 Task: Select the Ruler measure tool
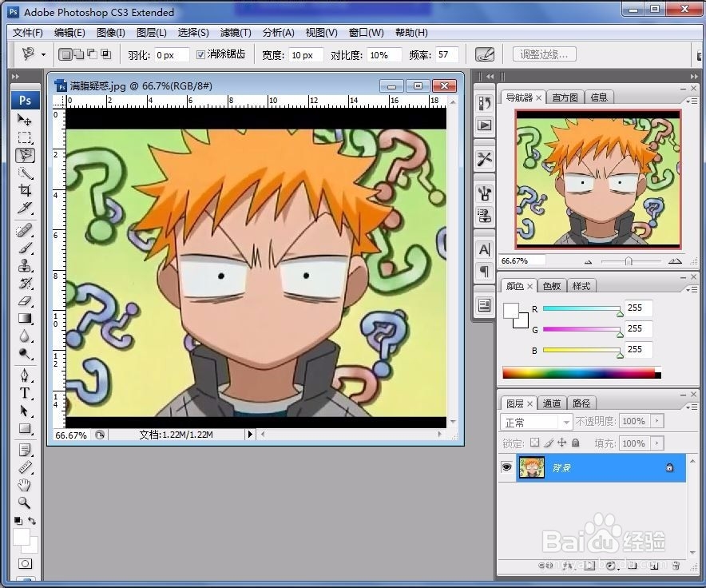pyautogui.click(x=25, y=467)
